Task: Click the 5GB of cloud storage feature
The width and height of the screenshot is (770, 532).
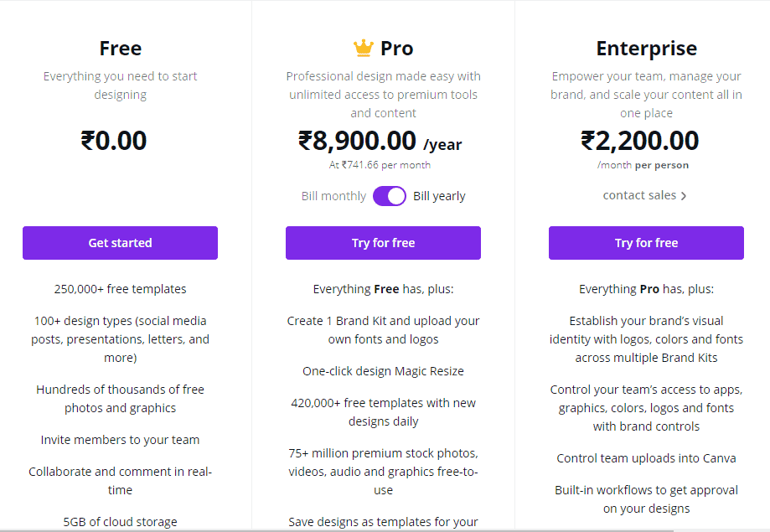Action: [x=120, y=522]
